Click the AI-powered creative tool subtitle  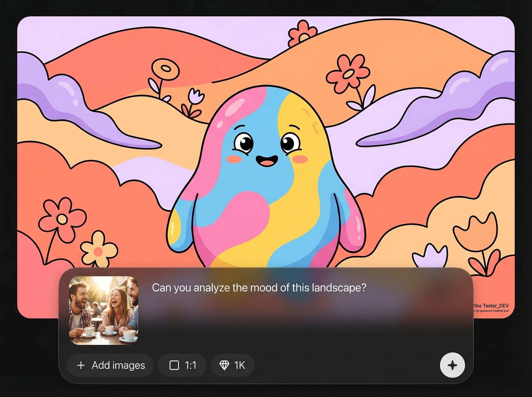click(x=491, y=311)
